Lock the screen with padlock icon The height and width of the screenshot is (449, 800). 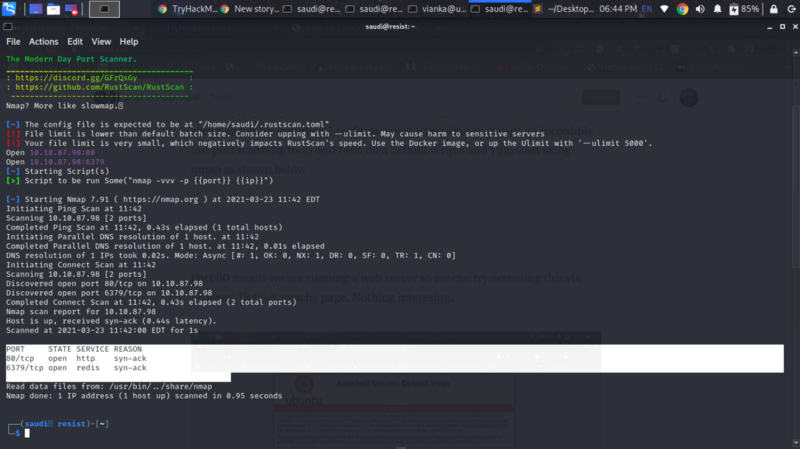click(x=773, y=9)
